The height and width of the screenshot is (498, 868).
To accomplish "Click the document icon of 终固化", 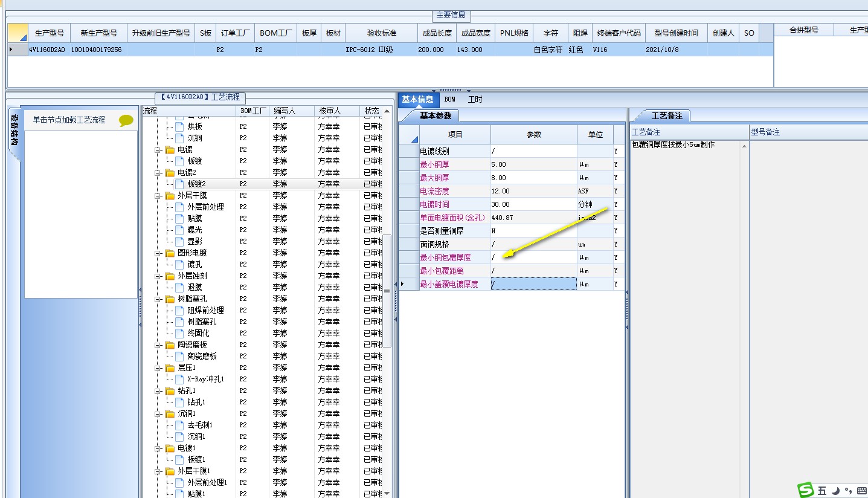I will coord(179,334).
